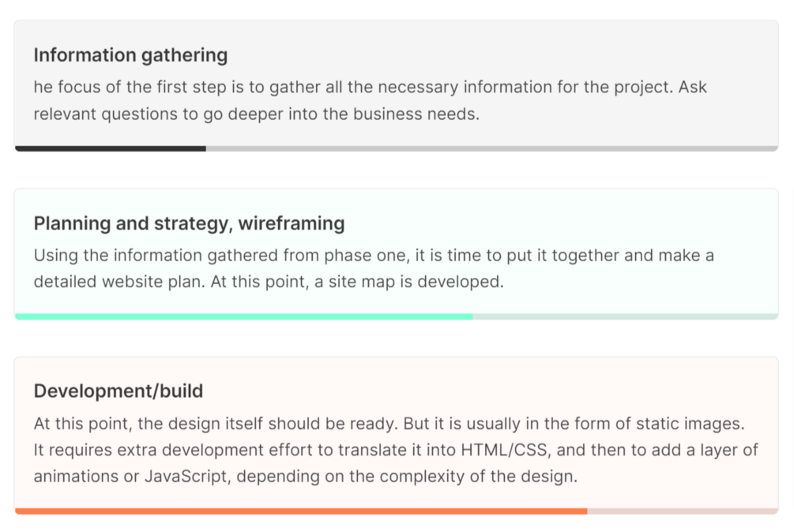Click the unfilled end of the Development progress bar
794x532 pixels.
(683, 511)
